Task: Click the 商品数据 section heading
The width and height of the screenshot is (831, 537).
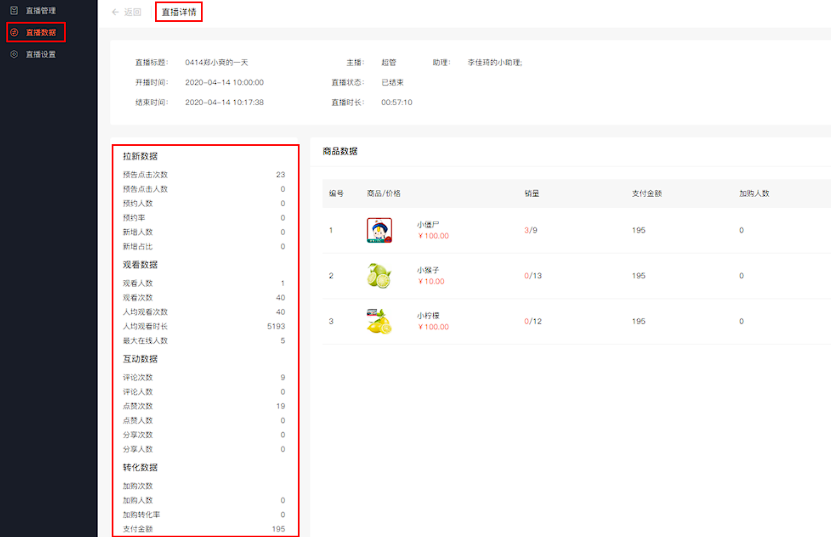Action: tap(340, 151)
